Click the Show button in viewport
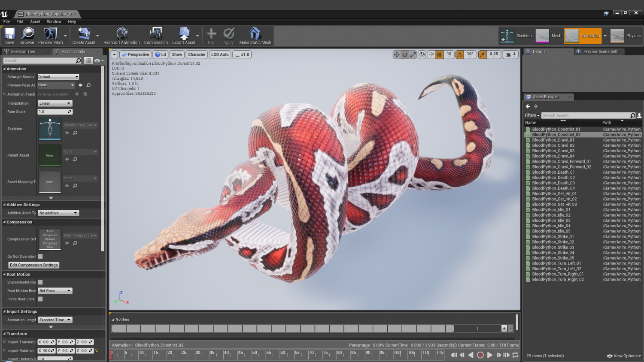The height and width of the screenshot is (362, 644). point(177,54)
